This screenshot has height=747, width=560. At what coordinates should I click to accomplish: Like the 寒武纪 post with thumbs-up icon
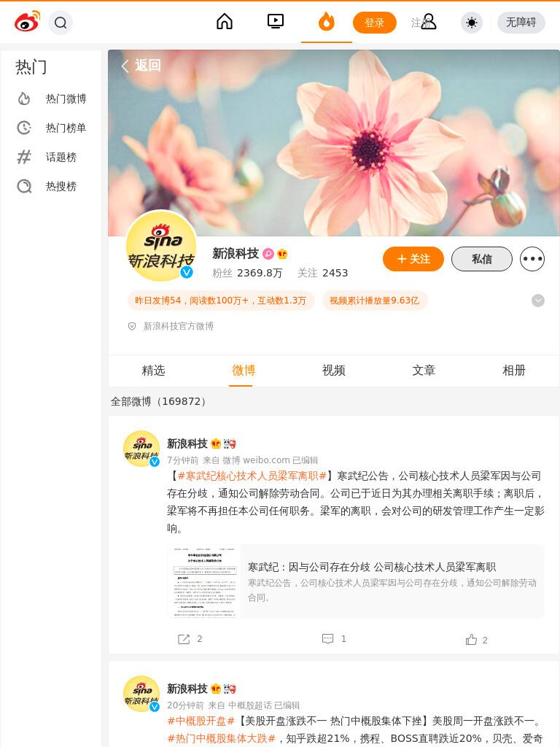(472, 639)
